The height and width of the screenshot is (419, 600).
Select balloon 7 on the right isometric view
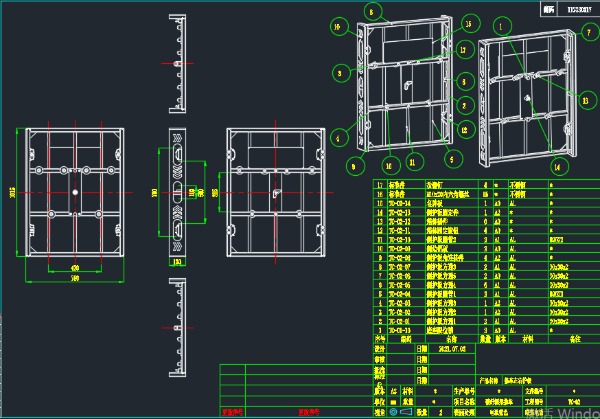(x=587, y=32)
